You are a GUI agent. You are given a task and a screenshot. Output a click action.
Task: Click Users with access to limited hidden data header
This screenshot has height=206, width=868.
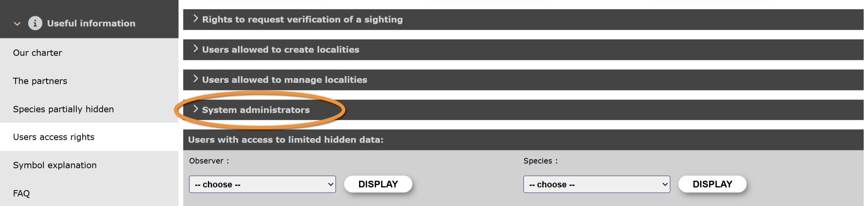(286, 140)
